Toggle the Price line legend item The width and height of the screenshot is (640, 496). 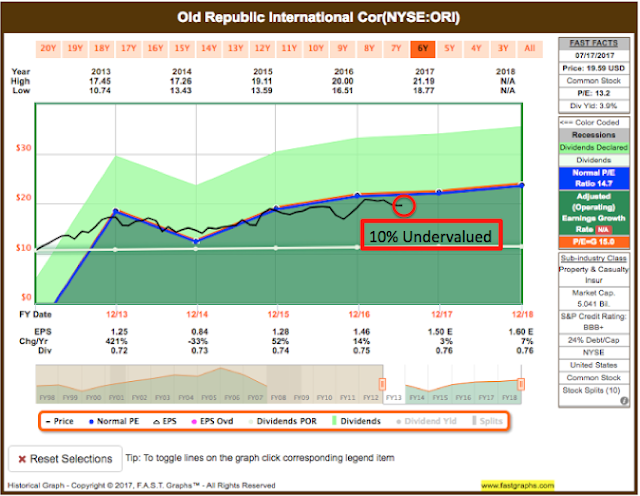(60, 421)
